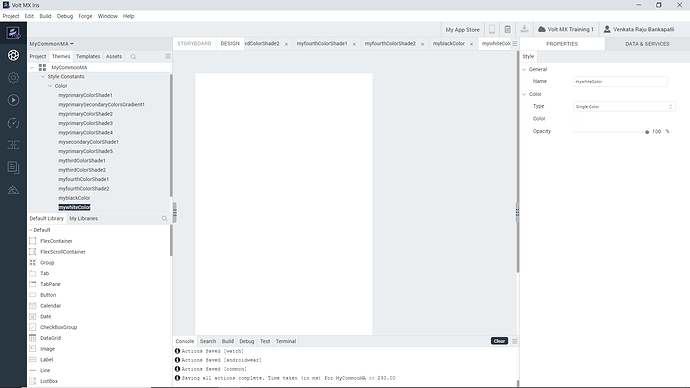Close the myfourthColorShade1 tab
This screenshot has width=690, height=388.
(x=354, y=44)
